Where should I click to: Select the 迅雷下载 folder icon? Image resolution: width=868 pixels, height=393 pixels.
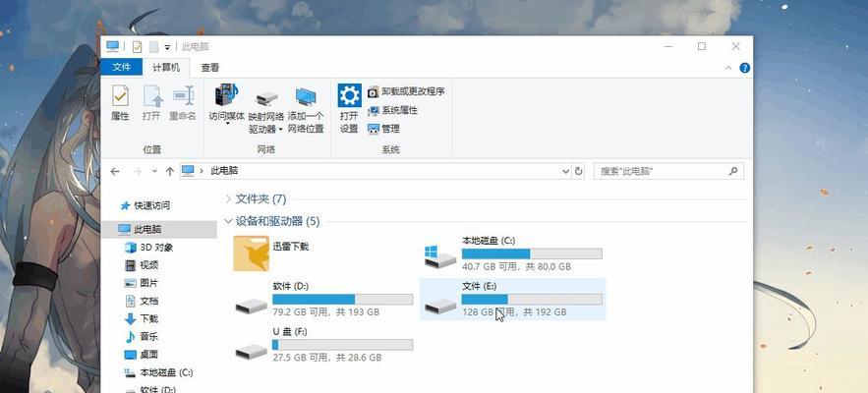point(251,253)
